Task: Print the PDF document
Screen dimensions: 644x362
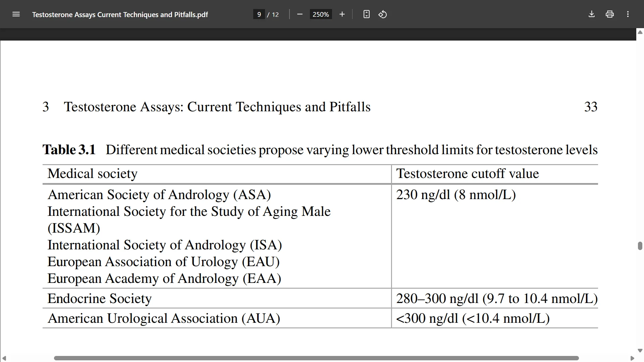Action: point(610,14)
